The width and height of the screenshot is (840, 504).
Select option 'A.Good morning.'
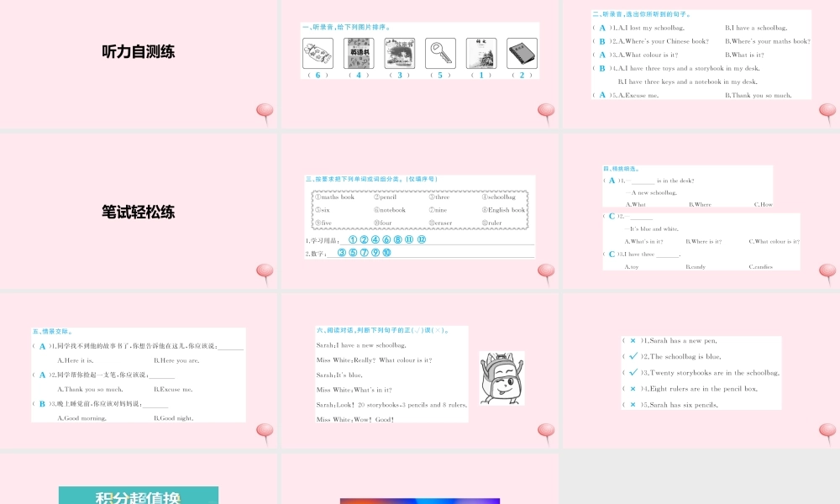[82, 418]
